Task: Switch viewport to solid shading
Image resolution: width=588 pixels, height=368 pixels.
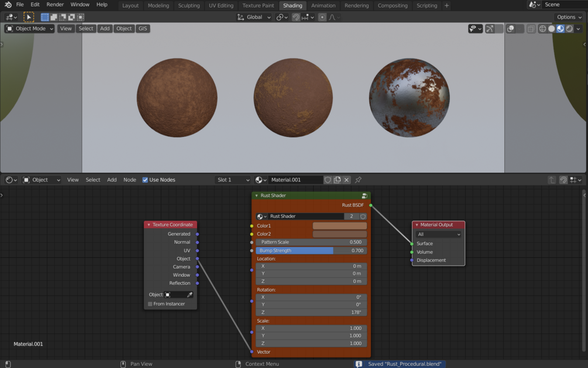Action: [x=551, y=29]
